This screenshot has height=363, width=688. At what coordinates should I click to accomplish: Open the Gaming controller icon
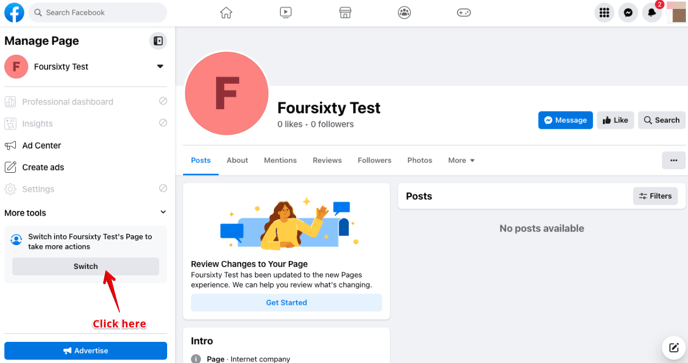[464, 13]
